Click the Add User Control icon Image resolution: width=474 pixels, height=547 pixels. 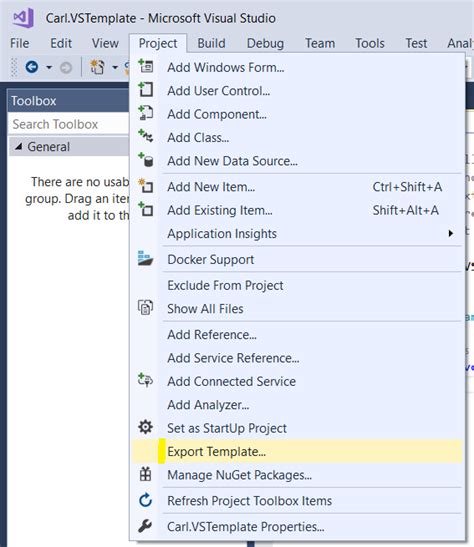point(145,90)
